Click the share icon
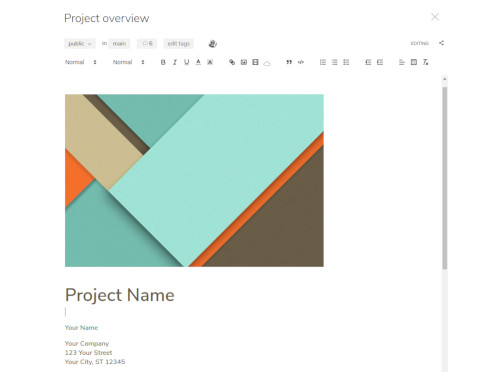Viewport: 500px width, 372px height. point(441,43)
